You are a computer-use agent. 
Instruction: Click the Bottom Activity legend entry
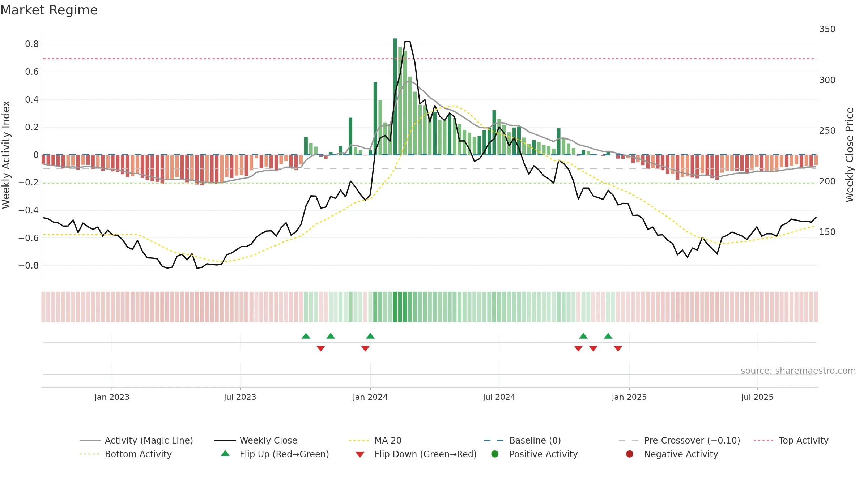click(x=125, y=454)
